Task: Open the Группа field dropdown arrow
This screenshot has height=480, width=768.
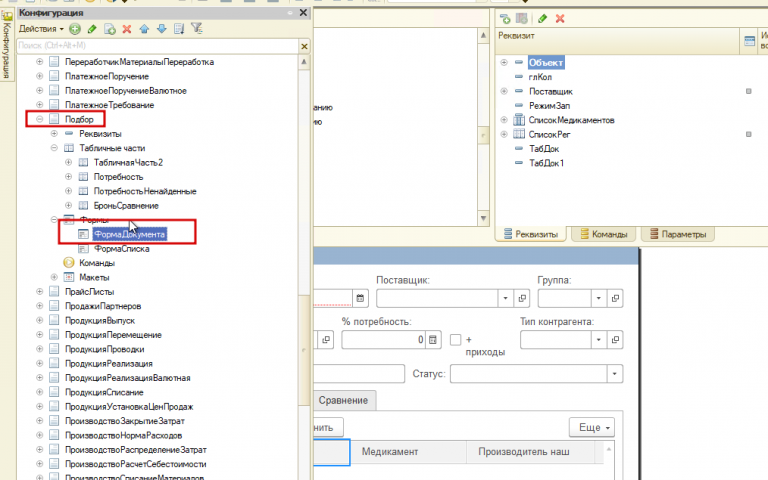Action: click(599, 298)
